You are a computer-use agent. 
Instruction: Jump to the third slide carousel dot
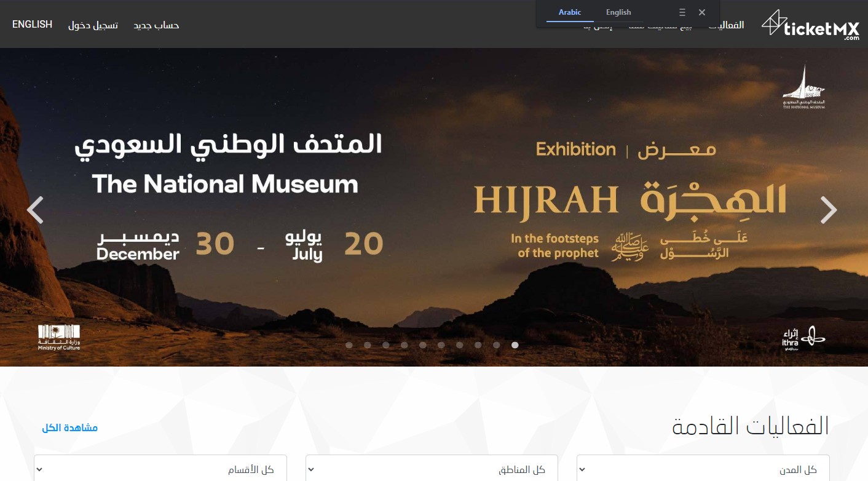point(386,345)
